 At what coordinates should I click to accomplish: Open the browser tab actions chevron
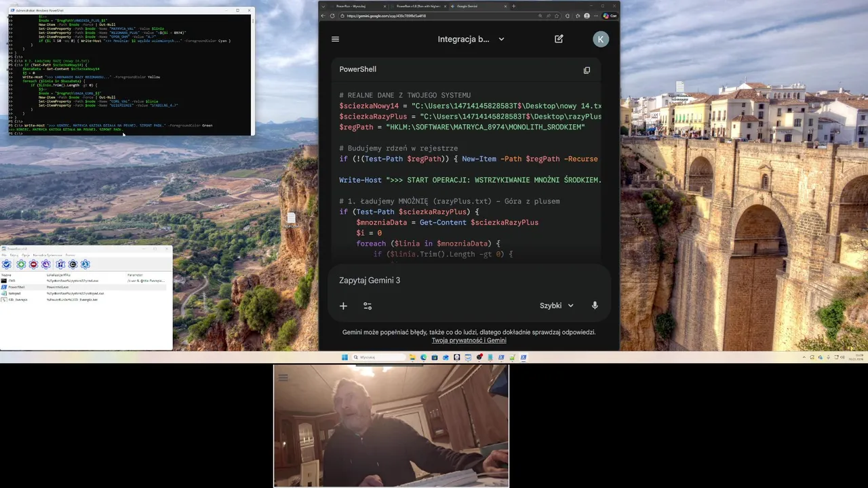(323, 6)
